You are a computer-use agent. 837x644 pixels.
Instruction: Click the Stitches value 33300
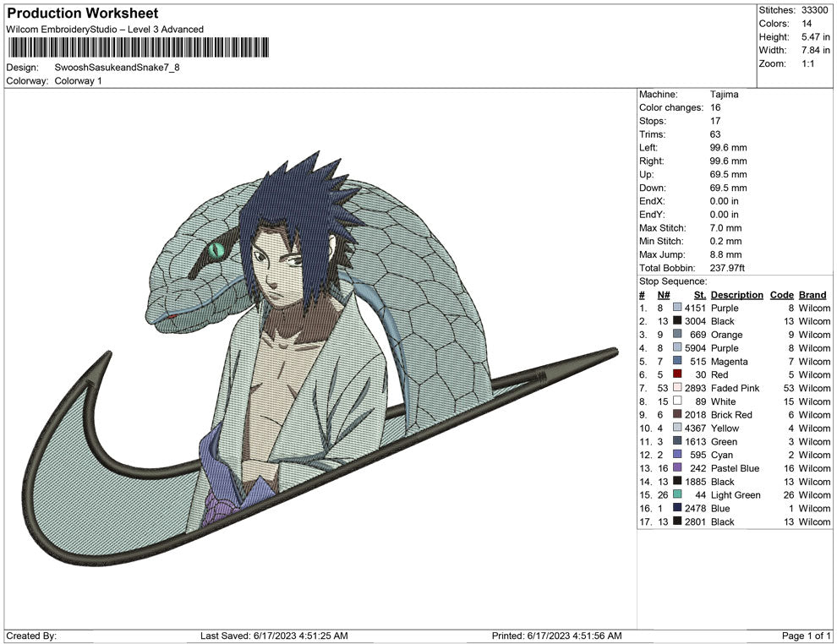[814, 10]
